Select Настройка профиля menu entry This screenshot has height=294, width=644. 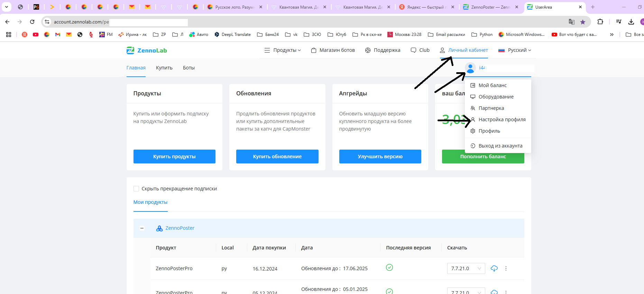point(498,120)
